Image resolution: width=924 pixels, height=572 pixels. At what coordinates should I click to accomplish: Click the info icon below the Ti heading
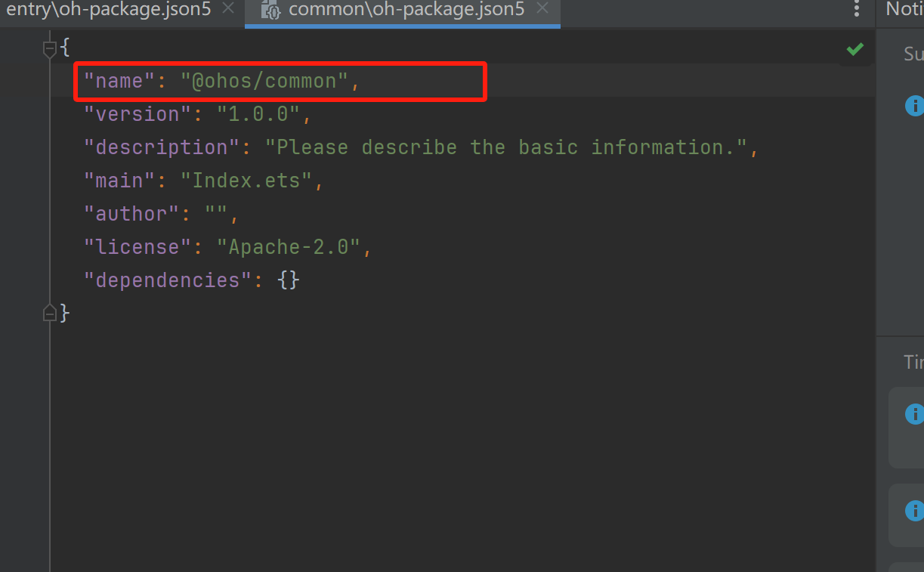(914, 414)
